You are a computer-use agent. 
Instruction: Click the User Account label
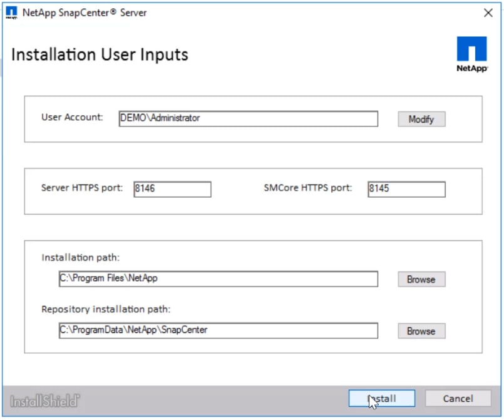tap(72, 117)
